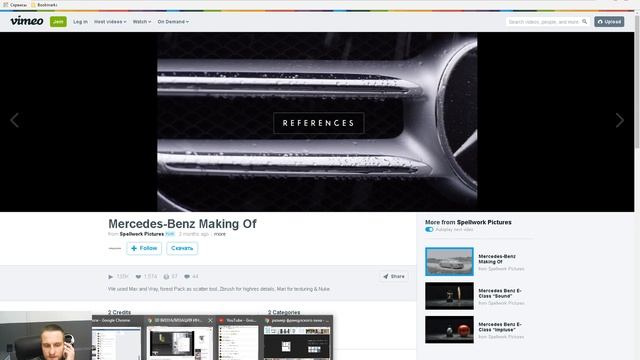
Task: Open the Log in link
Action: coord(80,22)
